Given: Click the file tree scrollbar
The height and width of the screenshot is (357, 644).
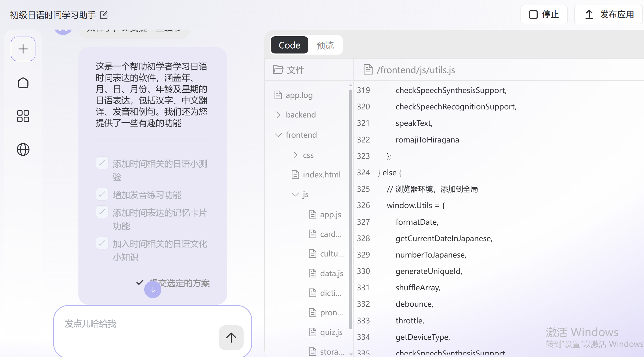Looking at the screenshot, I should (350, 210).
